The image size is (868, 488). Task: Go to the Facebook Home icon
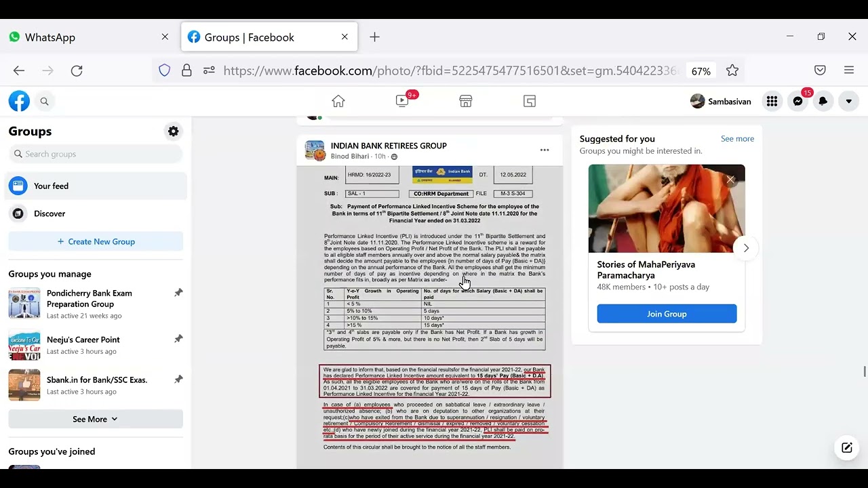point(338,101)
